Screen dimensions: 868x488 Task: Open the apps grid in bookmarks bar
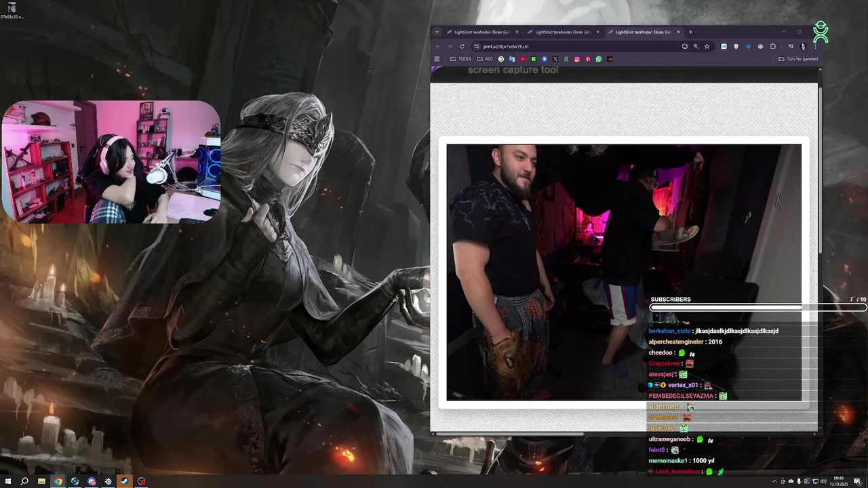437,59
